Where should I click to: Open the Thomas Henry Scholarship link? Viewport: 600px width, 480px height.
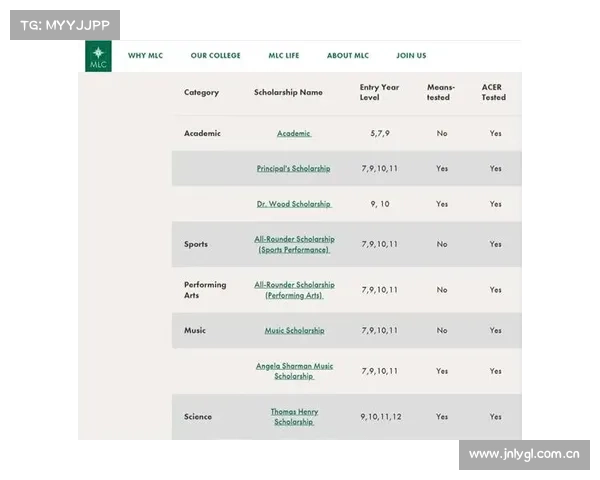pos(294,416)
